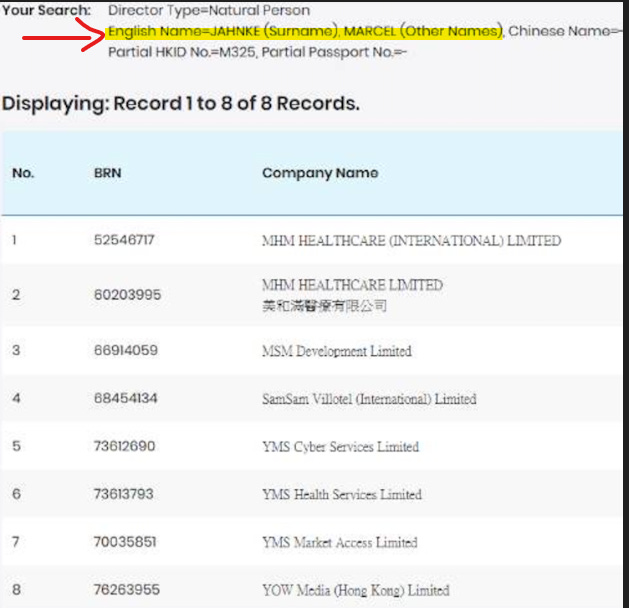Click row number 6 cell
629x608 pixels.
16,494
